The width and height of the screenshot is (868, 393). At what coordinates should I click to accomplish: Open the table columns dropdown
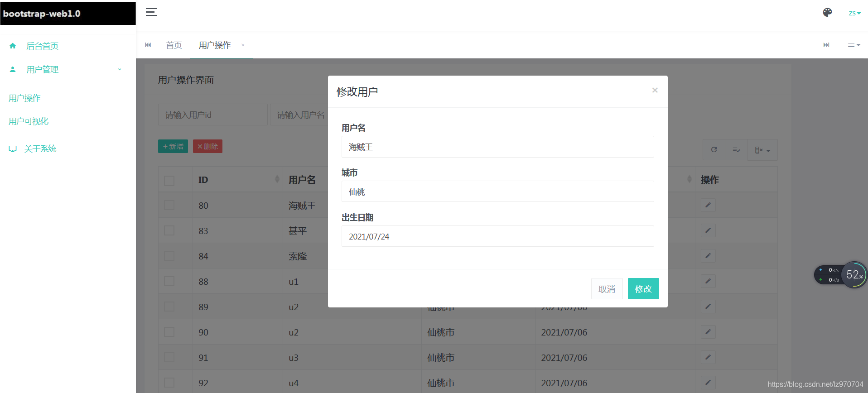(x=762, y=150)
